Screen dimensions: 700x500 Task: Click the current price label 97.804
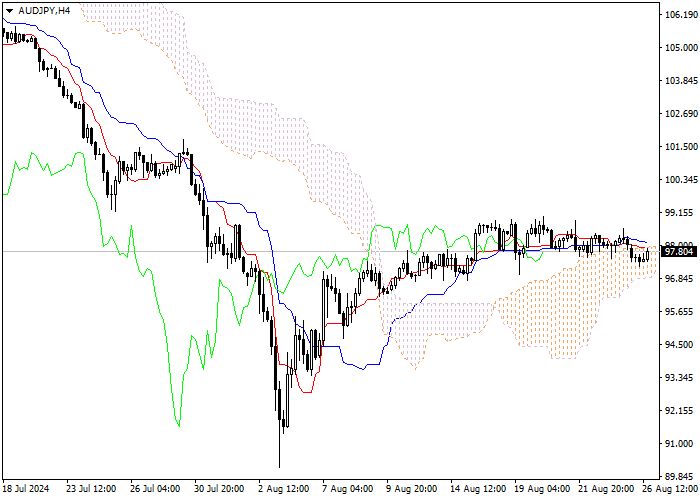pyautogui.click(x=679, y=252)
